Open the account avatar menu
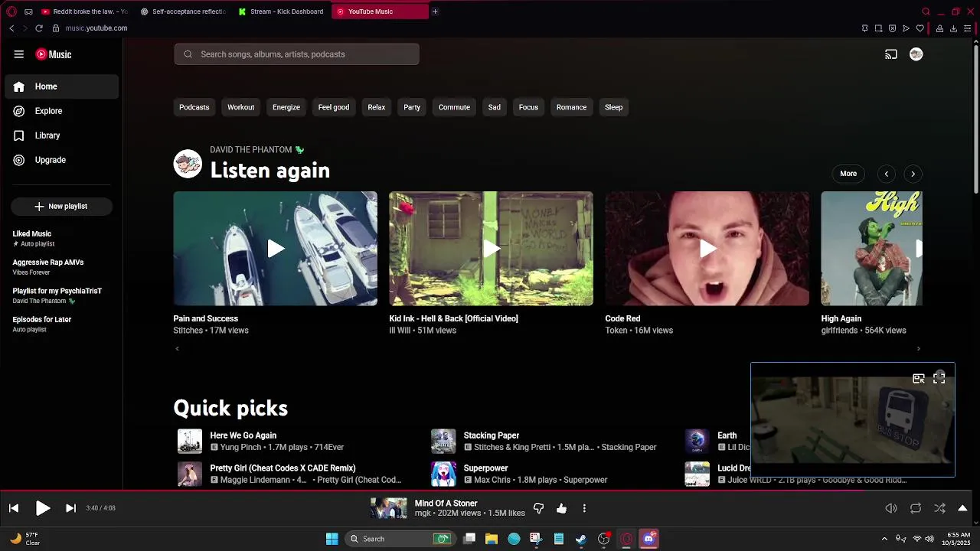980x551 pixels. click(916, 54)
